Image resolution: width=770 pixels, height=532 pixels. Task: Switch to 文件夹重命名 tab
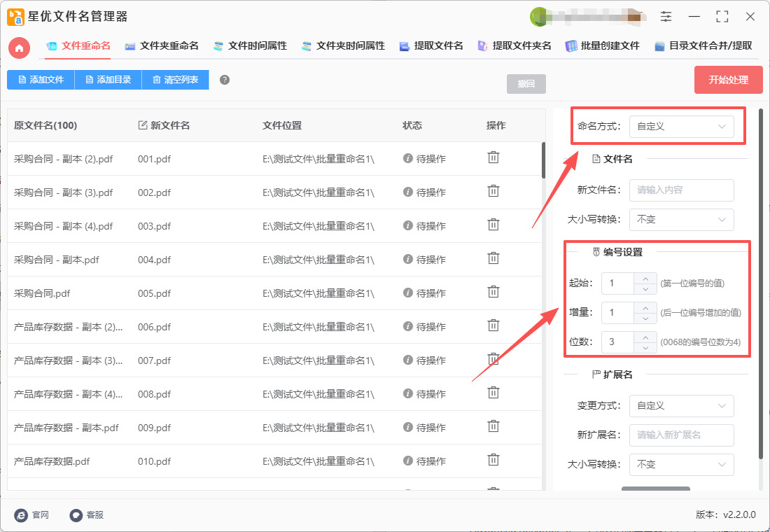coord(162,46)
